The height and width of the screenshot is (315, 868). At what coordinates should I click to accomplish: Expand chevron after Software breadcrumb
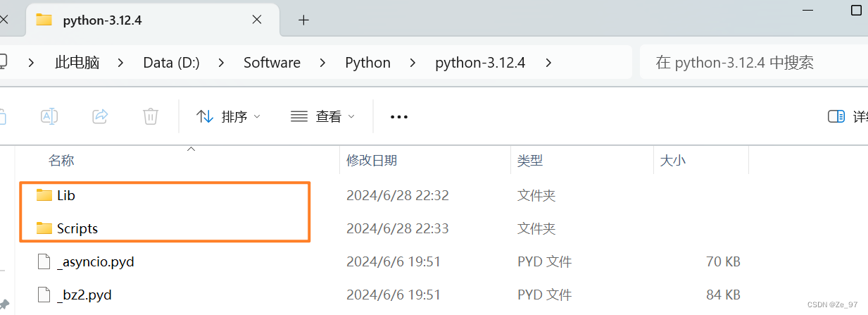[x=322, y=63]
